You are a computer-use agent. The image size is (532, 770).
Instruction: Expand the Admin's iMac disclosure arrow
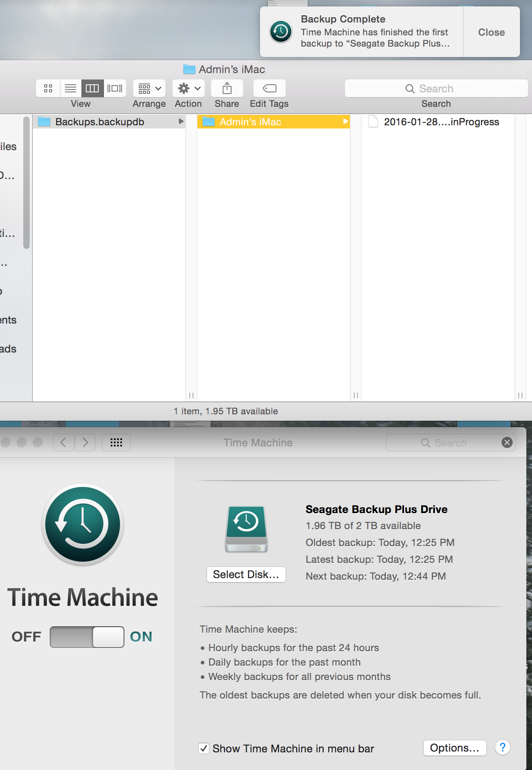[345, 121]
